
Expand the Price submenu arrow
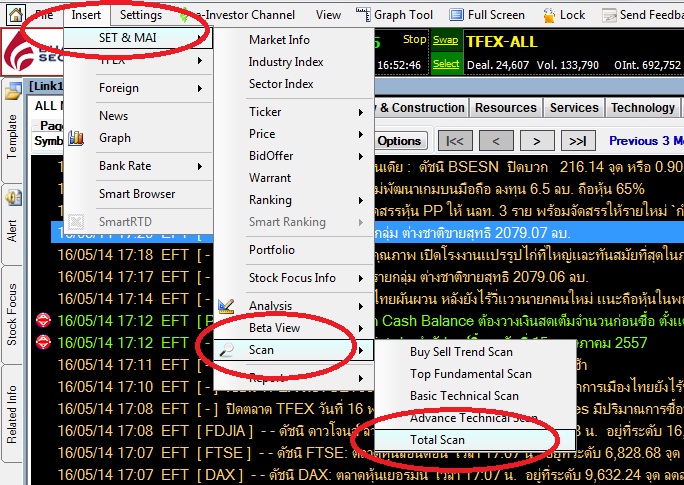(361, 134)
